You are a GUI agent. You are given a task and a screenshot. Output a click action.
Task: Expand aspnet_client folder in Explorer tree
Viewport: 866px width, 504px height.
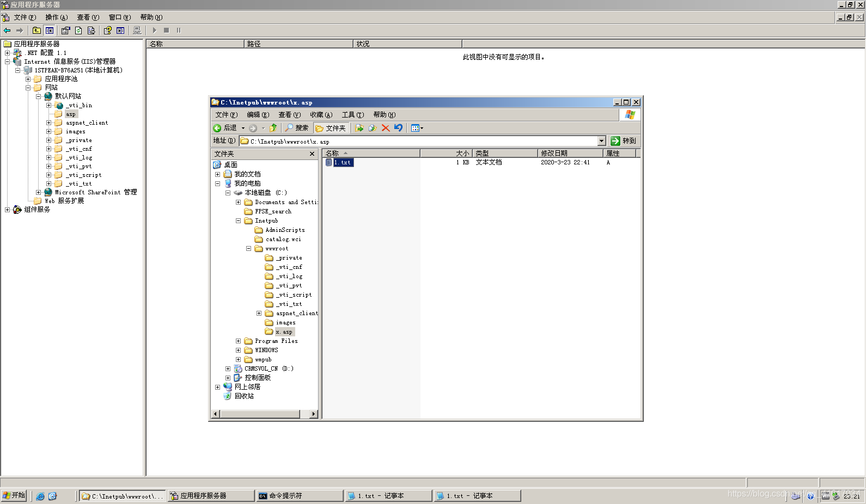coord(259,313)
